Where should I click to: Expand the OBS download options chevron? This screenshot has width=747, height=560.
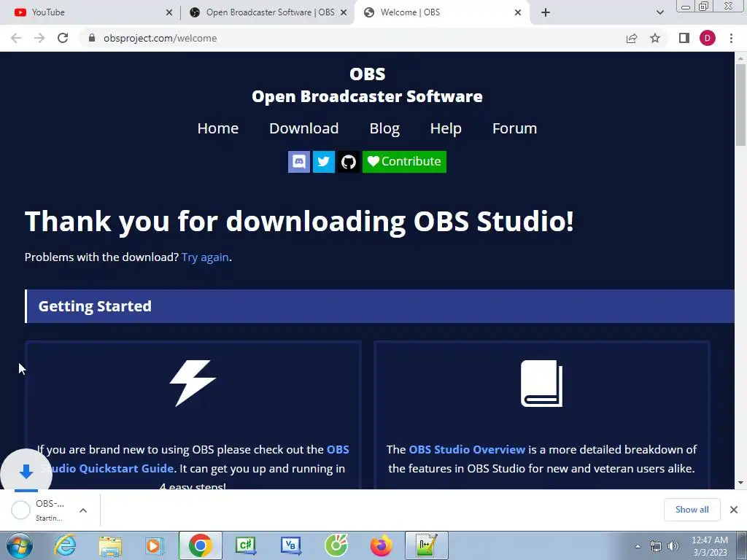pos(83,510)
